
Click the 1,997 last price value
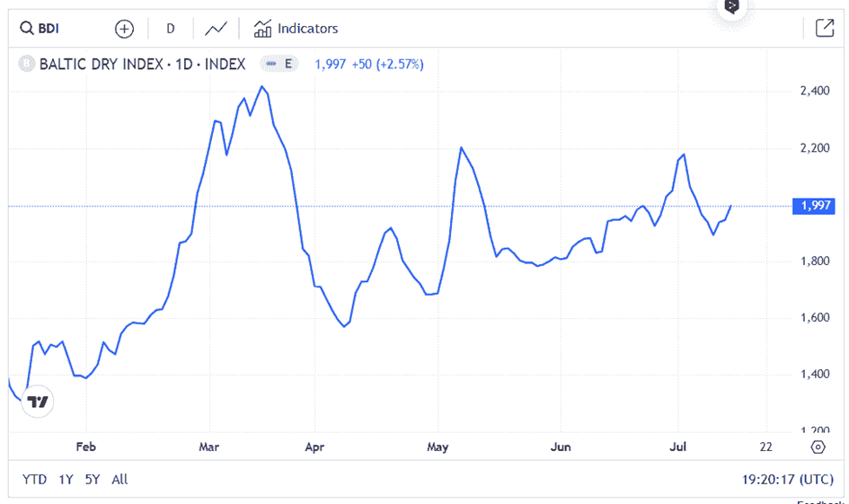[x=331, y=65]
